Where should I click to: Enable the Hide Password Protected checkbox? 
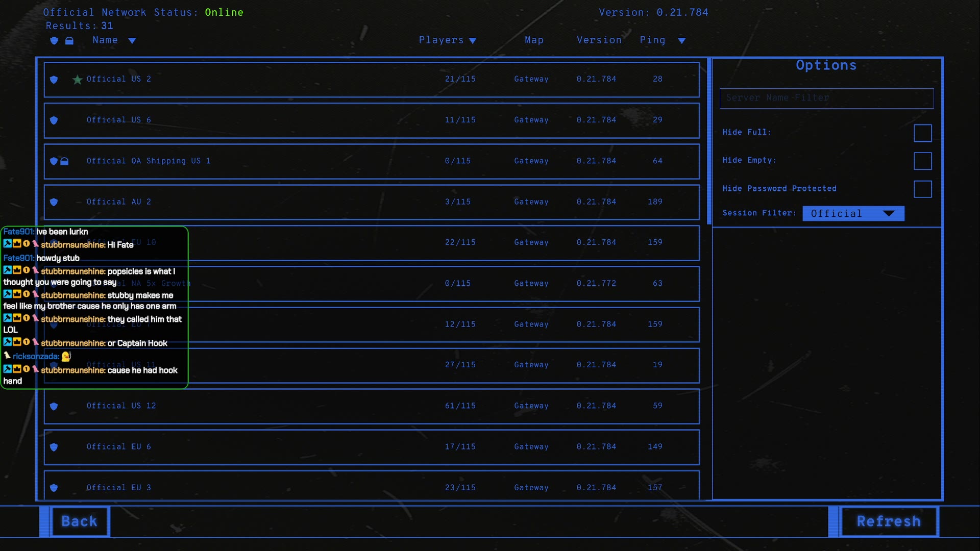point(922,189)
